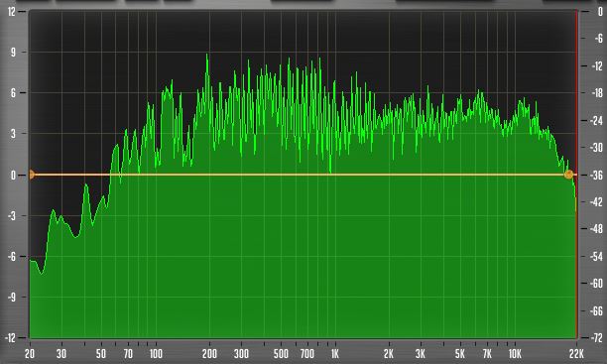Click the -12 label on the left gain scale
This screenshot has height=364, width=607.
10,337
